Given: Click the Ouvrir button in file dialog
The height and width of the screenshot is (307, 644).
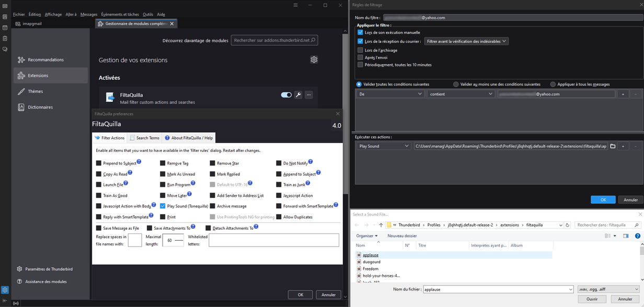Looking at the screenshot, I should [592, 299].
